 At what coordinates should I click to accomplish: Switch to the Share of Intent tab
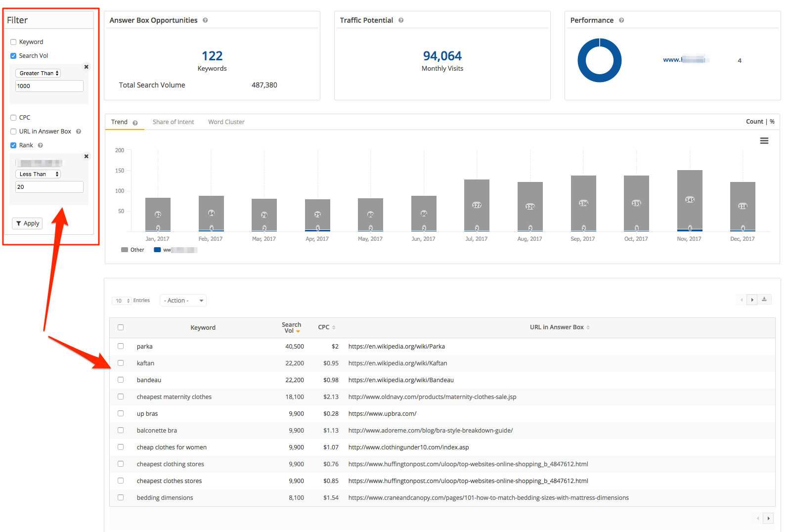(173, 122)
